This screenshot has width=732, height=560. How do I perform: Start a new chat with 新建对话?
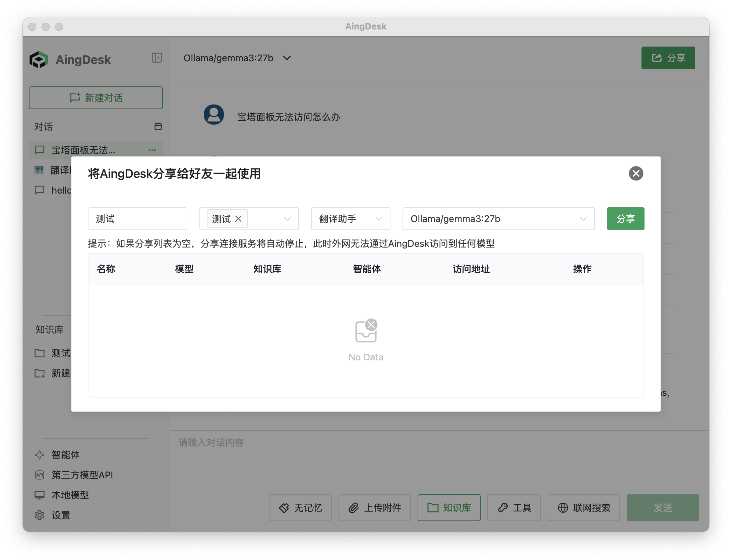pyautogui.click(x=96, y=98)
